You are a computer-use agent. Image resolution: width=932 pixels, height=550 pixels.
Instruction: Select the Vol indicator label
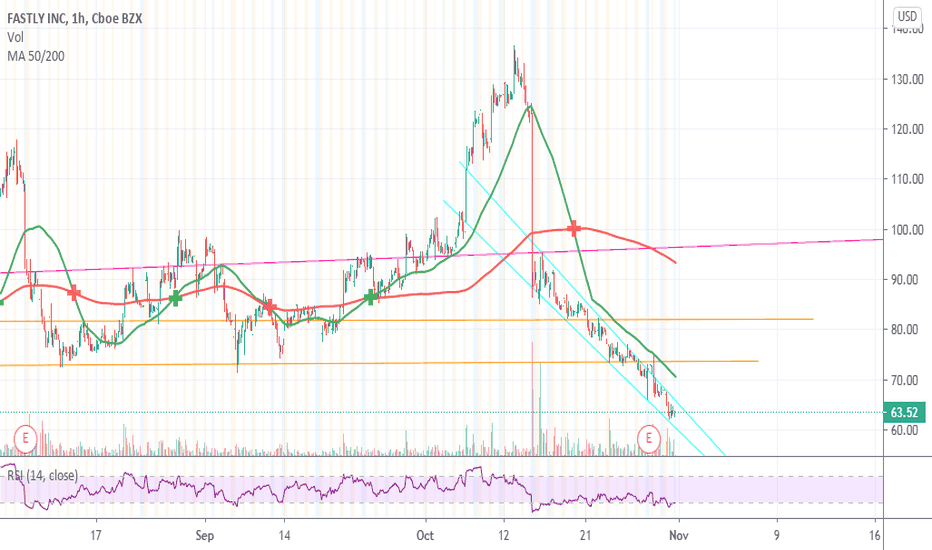point(15,37)
